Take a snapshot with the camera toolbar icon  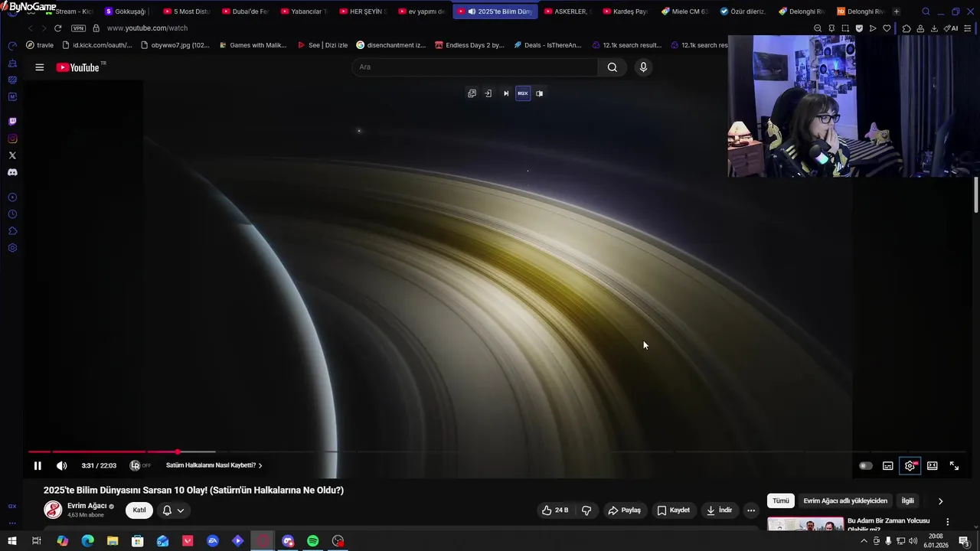[845, 28]
